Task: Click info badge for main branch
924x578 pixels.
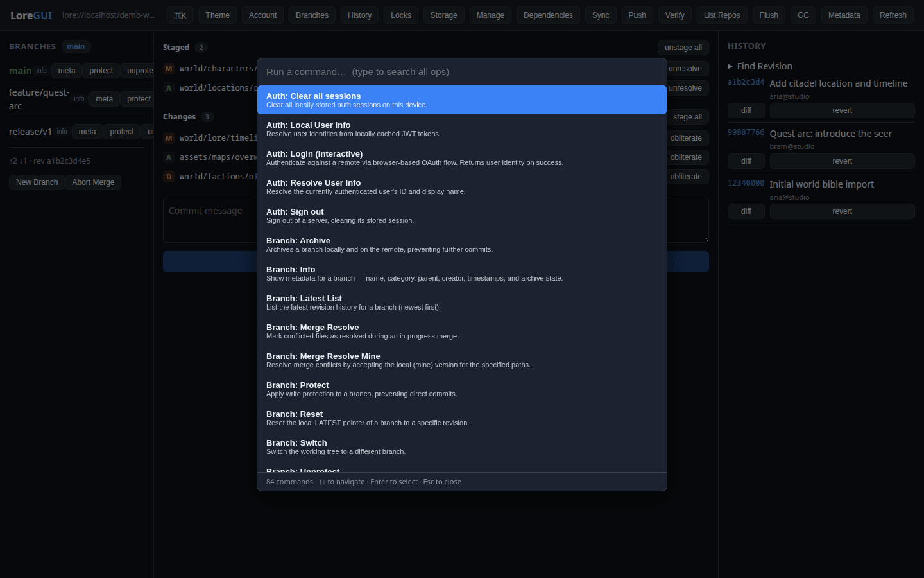Action: tap(42, 71)
